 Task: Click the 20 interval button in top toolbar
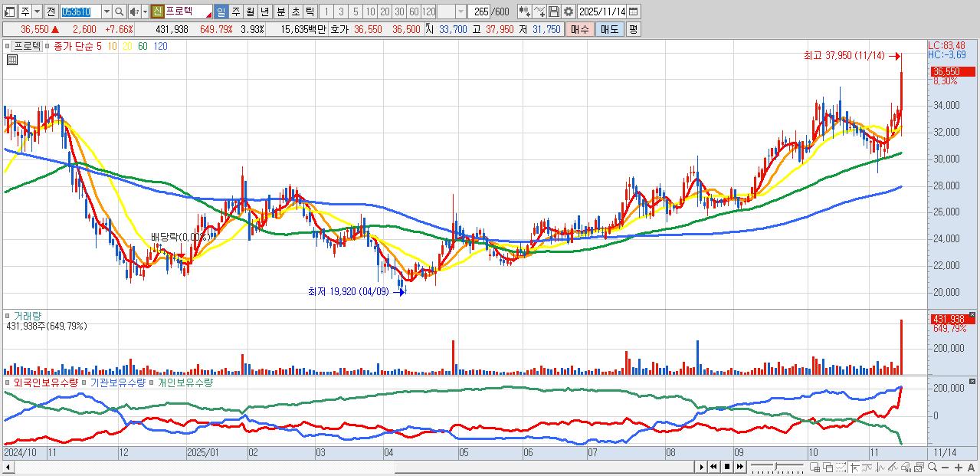pyautogui.click(x=385, y=11)
